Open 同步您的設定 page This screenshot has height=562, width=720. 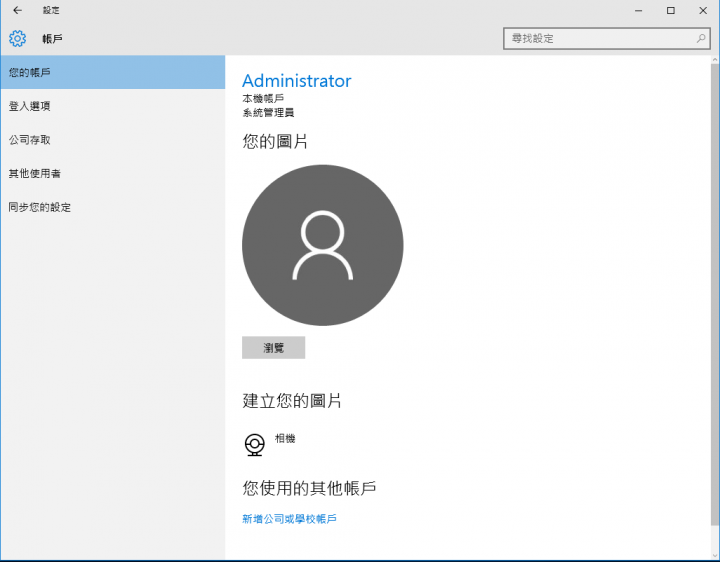click(x=113, y=207)
